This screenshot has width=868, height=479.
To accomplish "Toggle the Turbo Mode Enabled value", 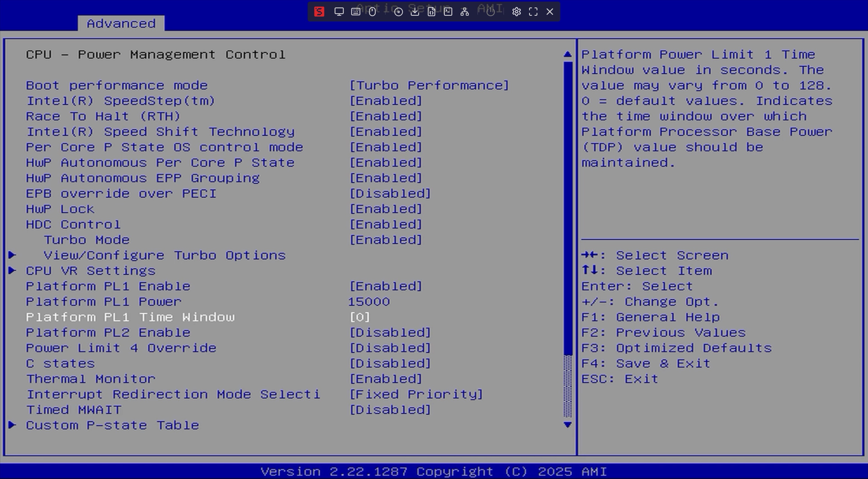I will click(385, 240).
